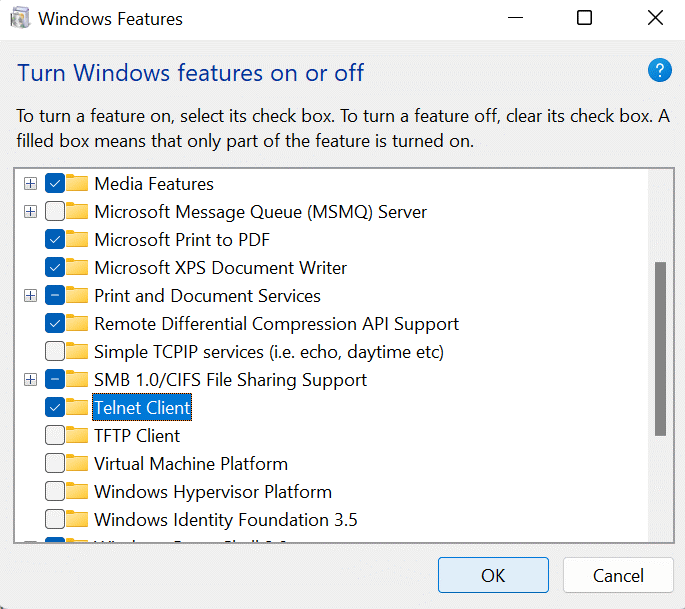Click the Virtual Machine Platform folder icon
685x609 pixels.
pos(77,464)
